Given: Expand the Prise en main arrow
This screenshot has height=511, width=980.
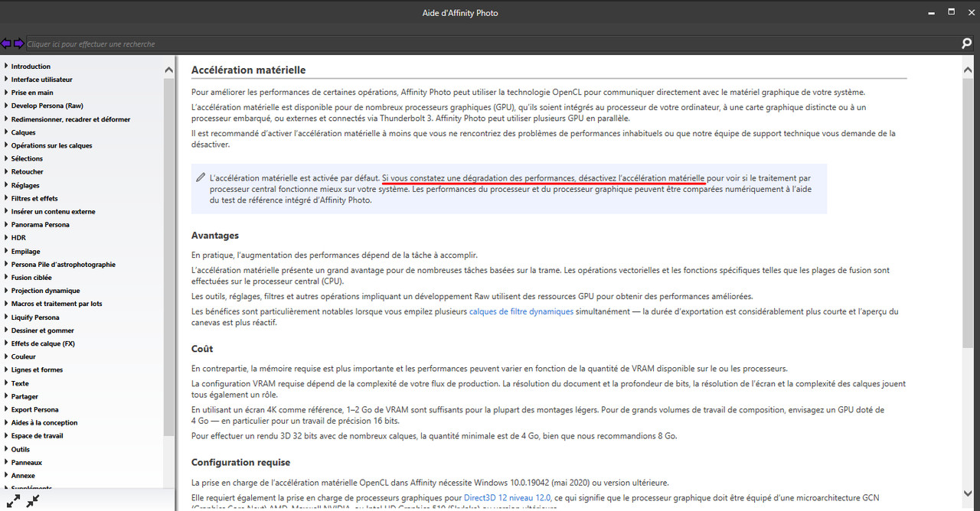Looking at the screenshot, I should coord(6,93).
